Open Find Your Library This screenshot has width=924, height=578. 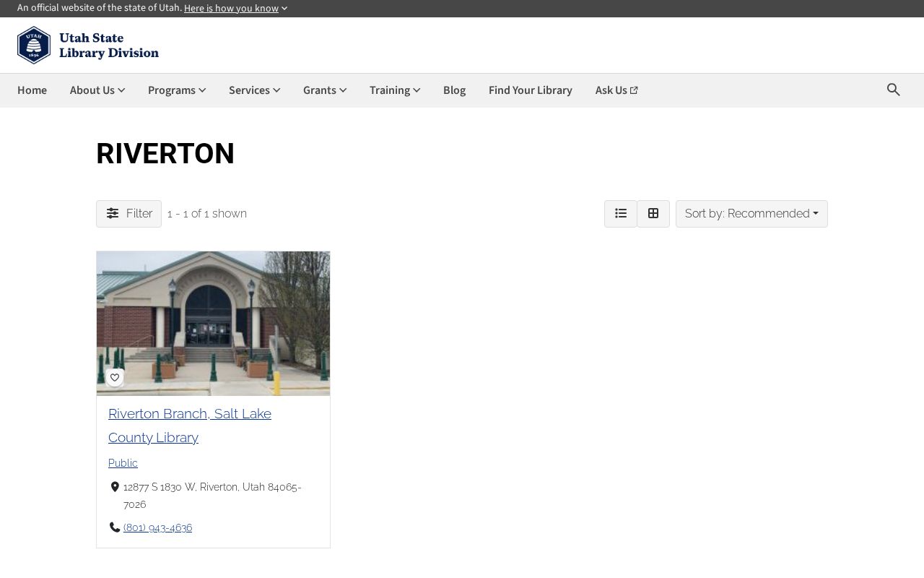click(531, 90)
